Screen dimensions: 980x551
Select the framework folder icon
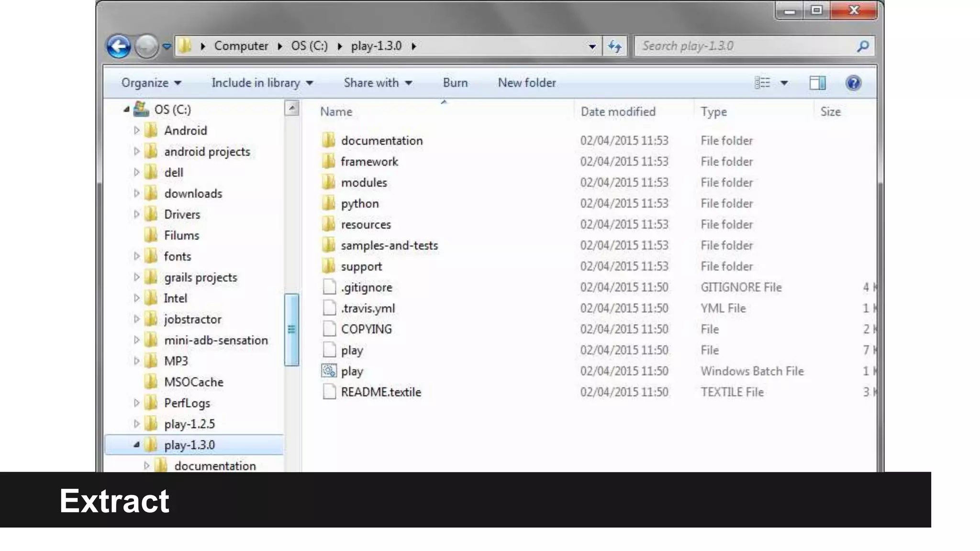[x=329, y=162]
